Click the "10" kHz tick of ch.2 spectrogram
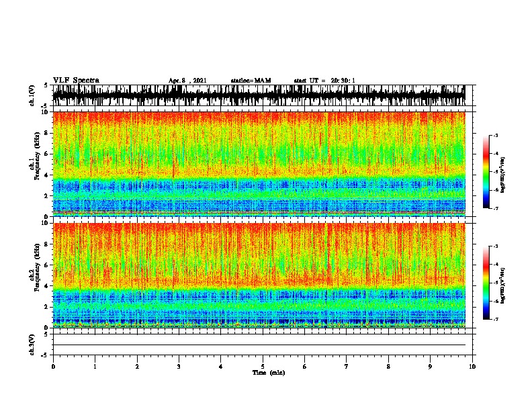Viewport: 532px width, 411px height. tap(46, 223)
